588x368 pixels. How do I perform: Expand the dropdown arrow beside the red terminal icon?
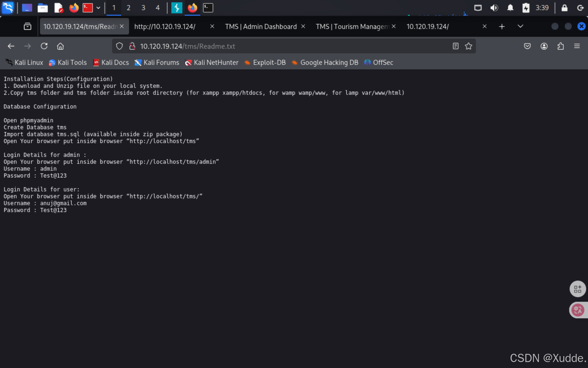point(98,8)
